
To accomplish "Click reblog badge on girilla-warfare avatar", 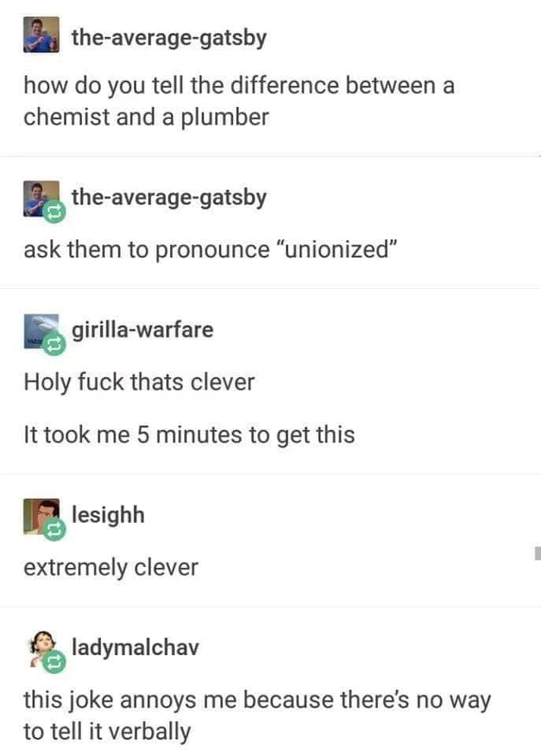I will [54, 344].
